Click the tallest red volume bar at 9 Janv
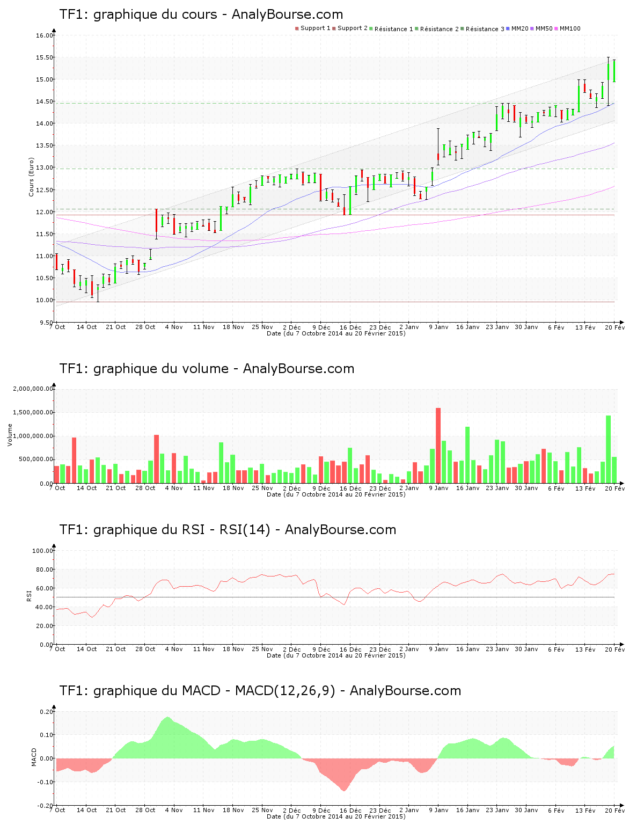Screen dimensions: 644x832 click(438, 446)
